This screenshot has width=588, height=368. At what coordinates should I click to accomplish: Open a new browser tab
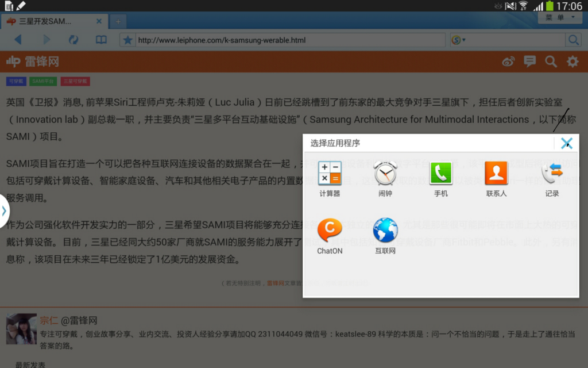pos(118,21)
